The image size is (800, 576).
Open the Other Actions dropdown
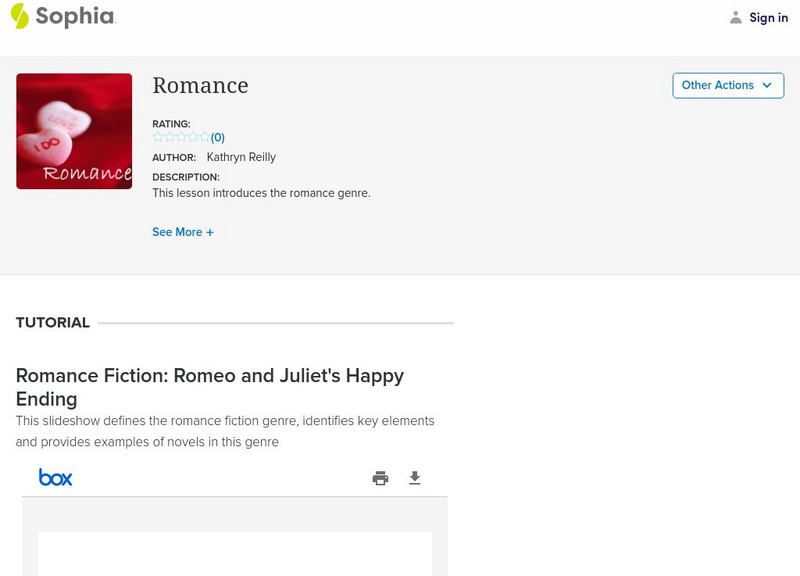(x=727, y=85)
